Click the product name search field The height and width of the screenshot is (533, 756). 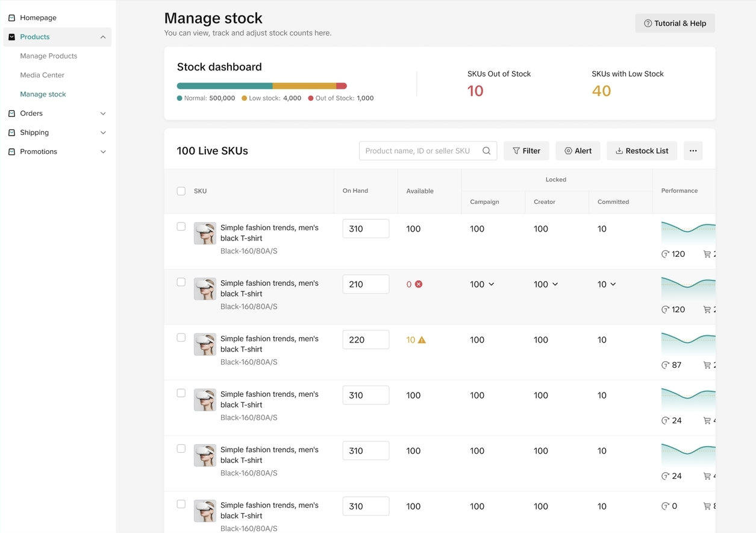419,151
